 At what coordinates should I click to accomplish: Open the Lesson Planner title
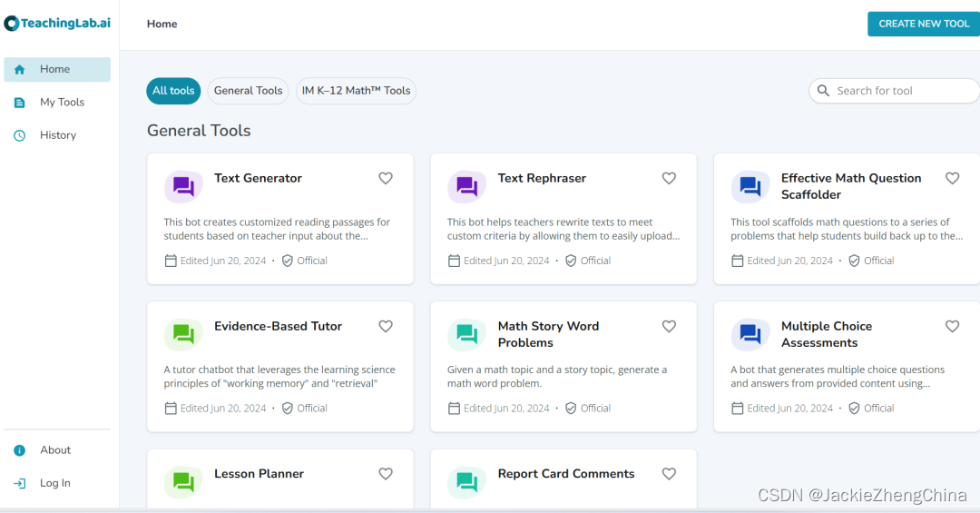pos(259,474)
